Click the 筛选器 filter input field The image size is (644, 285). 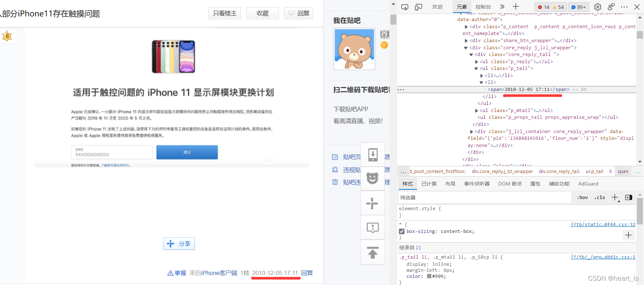484,198
